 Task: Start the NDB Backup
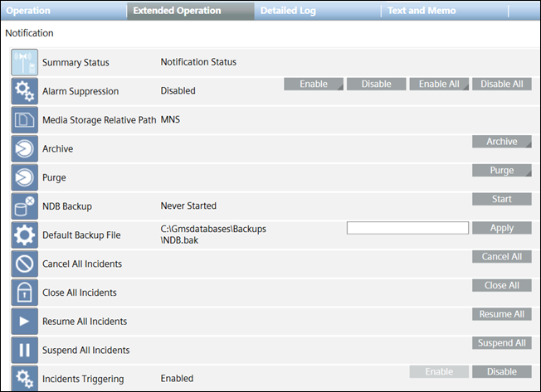[501, 199]
